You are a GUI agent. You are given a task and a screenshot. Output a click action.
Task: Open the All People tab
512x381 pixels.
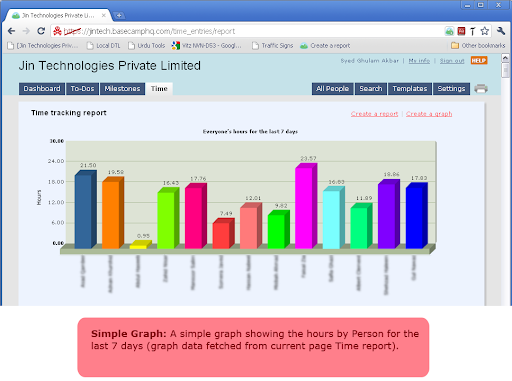point(332,89)
